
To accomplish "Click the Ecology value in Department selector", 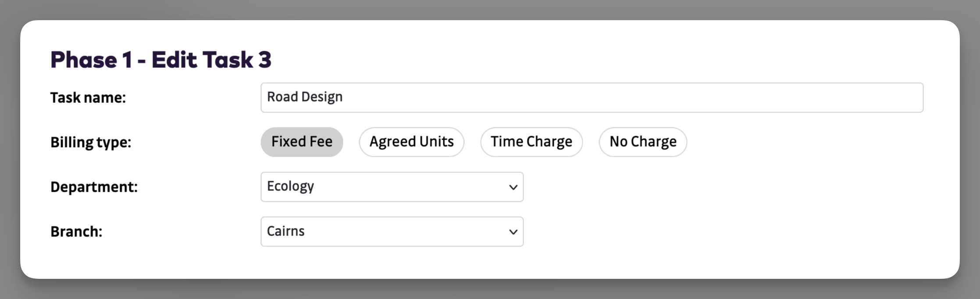I will point(290,186).
